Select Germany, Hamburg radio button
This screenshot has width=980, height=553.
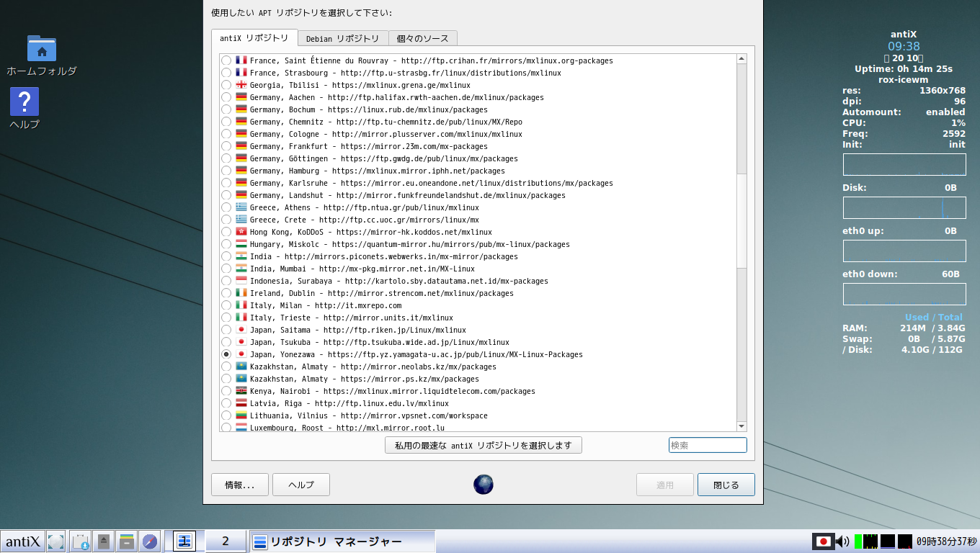point(226,171)
